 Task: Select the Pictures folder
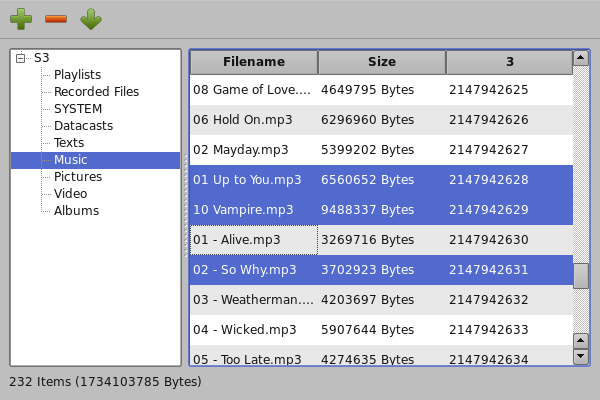(78, 176)
